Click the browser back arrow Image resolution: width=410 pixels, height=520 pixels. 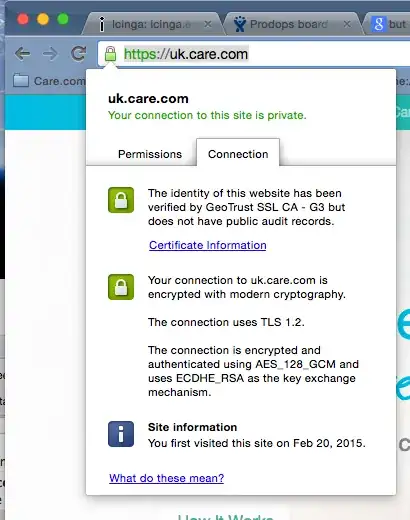23,54
